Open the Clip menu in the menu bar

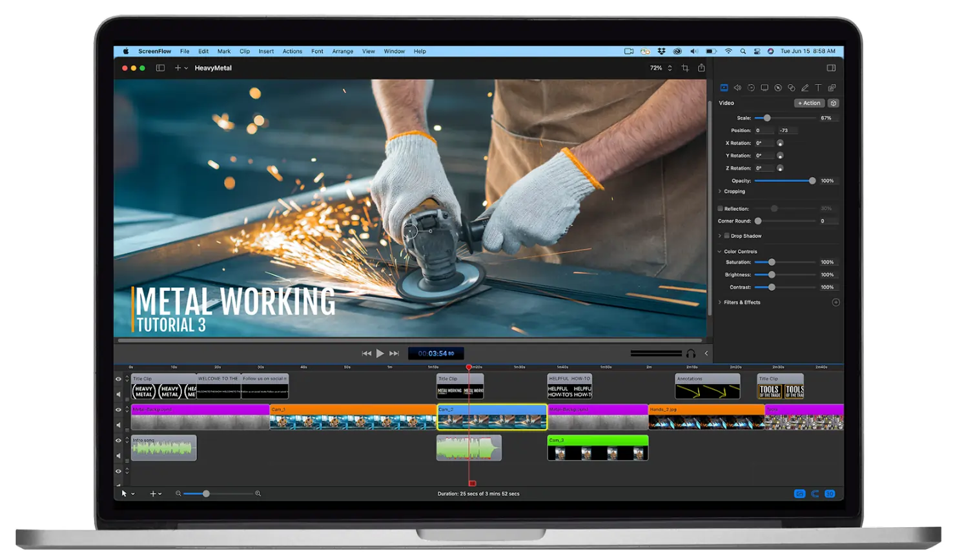(x=244, y=51)
